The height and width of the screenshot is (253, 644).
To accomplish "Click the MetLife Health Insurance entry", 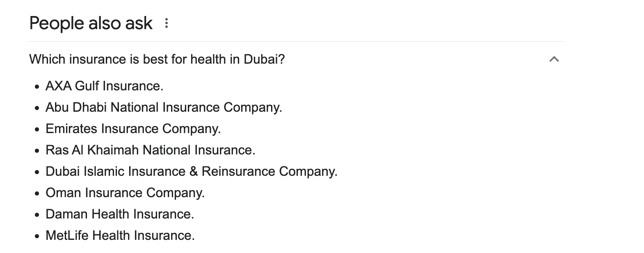I will pos(120,235).
